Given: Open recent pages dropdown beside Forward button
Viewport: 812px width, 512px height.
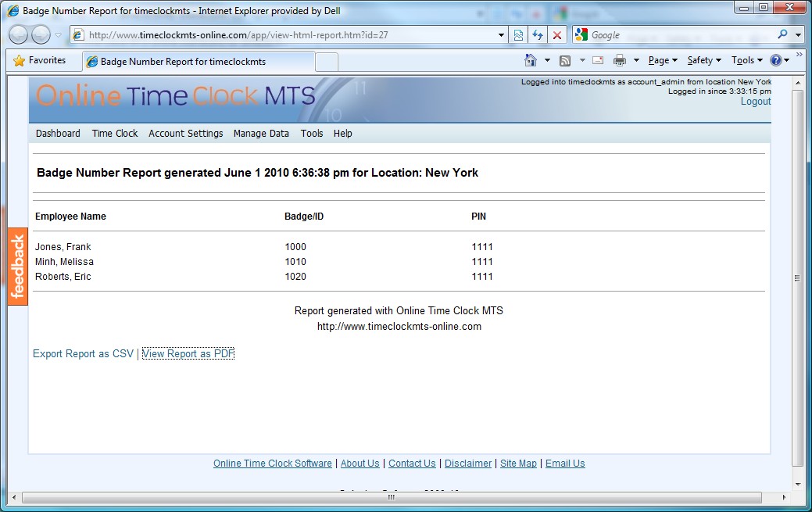Looking at the screenshot, I should [58, 35].
